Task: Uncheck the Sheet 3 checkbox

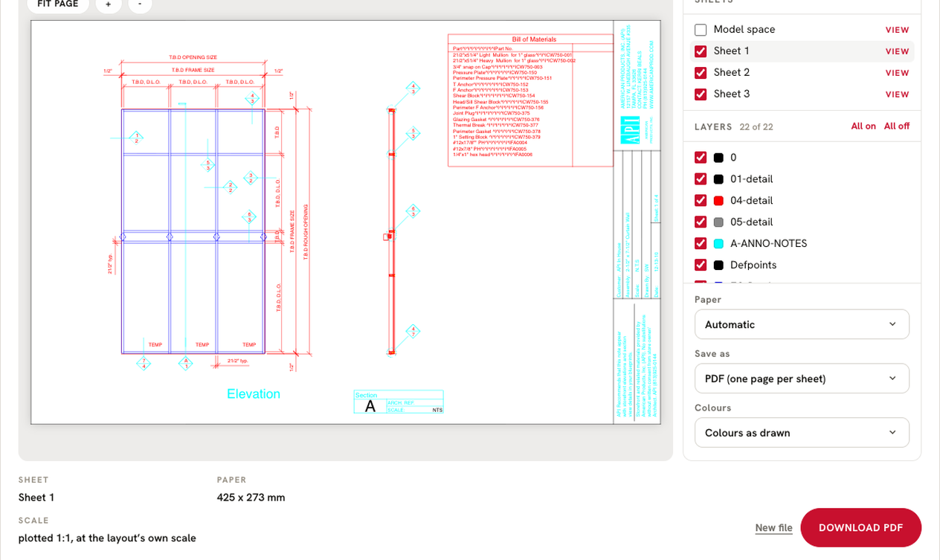Action: (701, 94)
